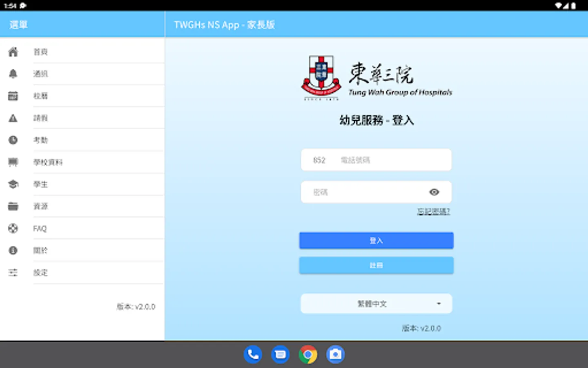Select the 通訊 bell icon
The width and height of the screenshot is (588, 368).
pyautogui.click(x=13, y=74)
